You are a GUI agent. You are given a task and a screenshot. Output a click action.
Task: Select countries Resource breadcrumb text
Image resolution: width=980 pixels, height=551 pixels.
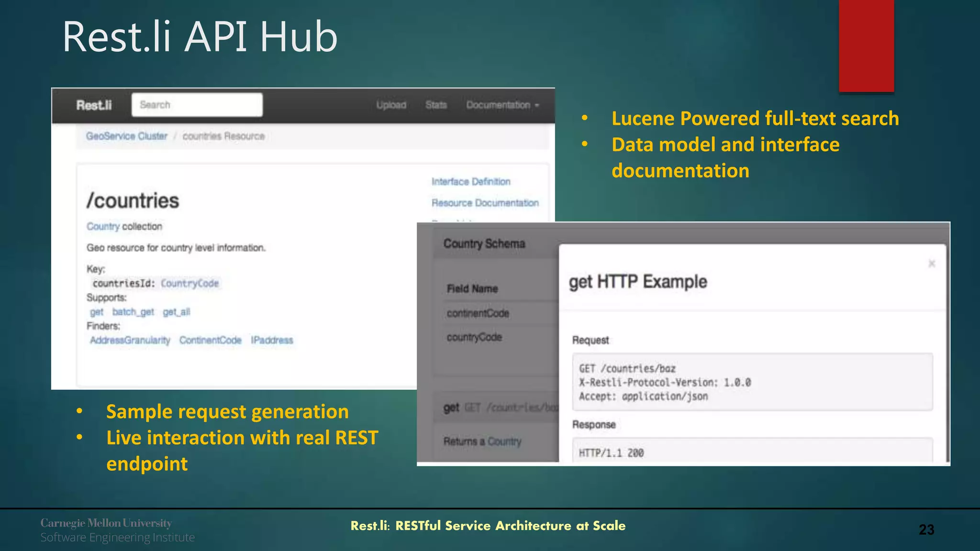pos(223,136)
